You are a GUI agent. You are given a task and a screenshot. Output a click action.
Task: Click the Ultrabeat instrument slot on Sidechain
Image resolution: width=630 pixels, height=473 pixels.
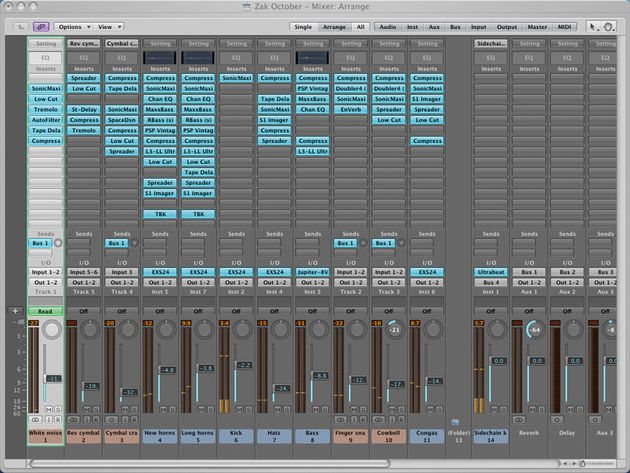tap(491, 272)
